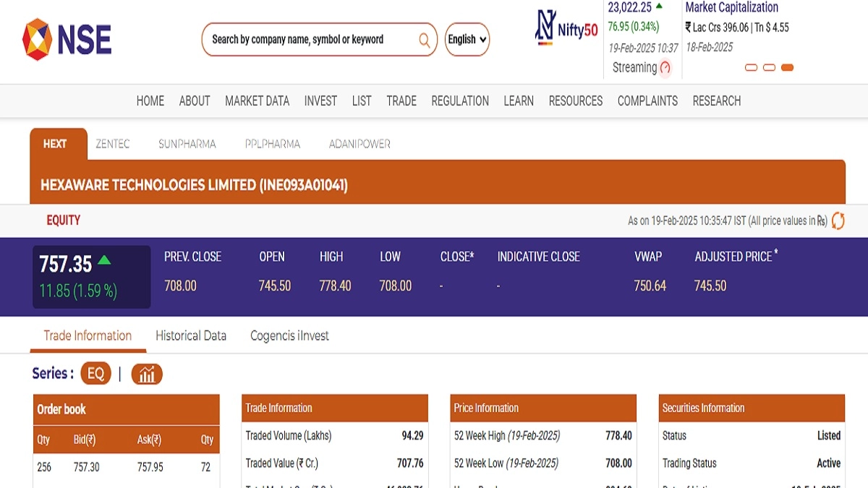Open the chart icon beside Series
The image size is (868, 488).
coord(147,374)
